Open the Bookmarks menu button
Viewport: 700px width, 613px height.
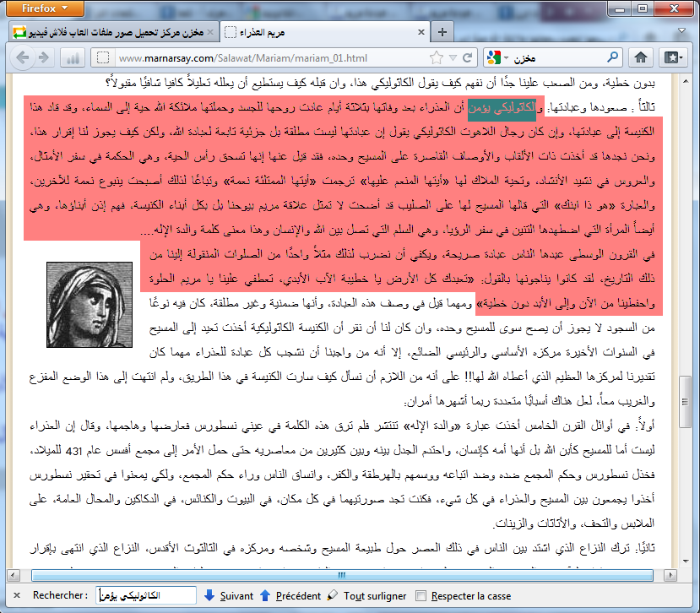pos(673,58)
